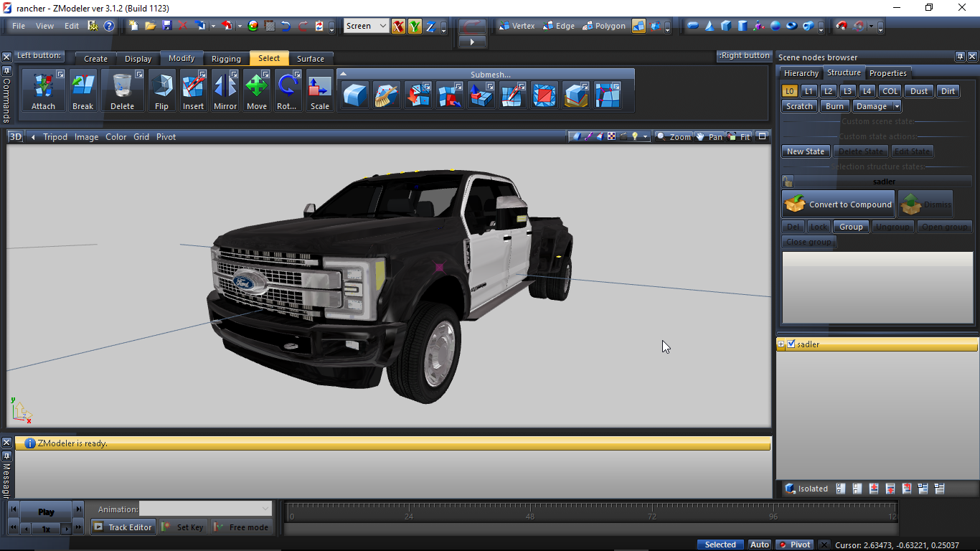Open the Damage state dropdown arrow
980x551 pixels.
[897, 106]
